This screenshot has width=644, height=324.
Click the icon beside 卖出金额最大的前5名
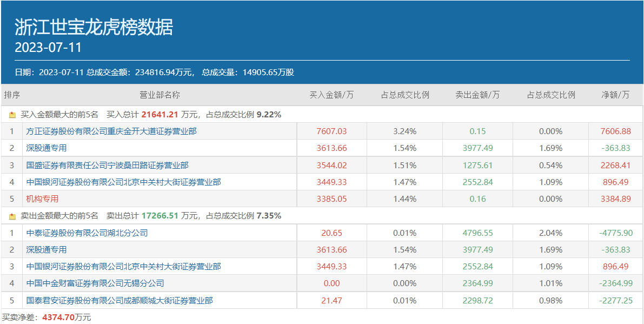12,216
